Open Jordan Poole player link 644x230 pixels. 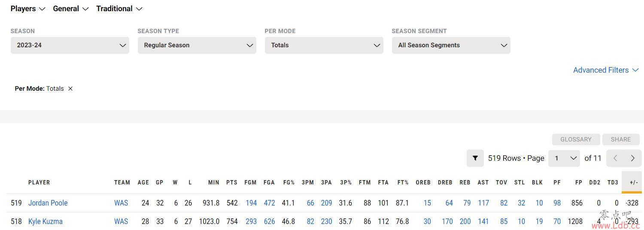48,203
